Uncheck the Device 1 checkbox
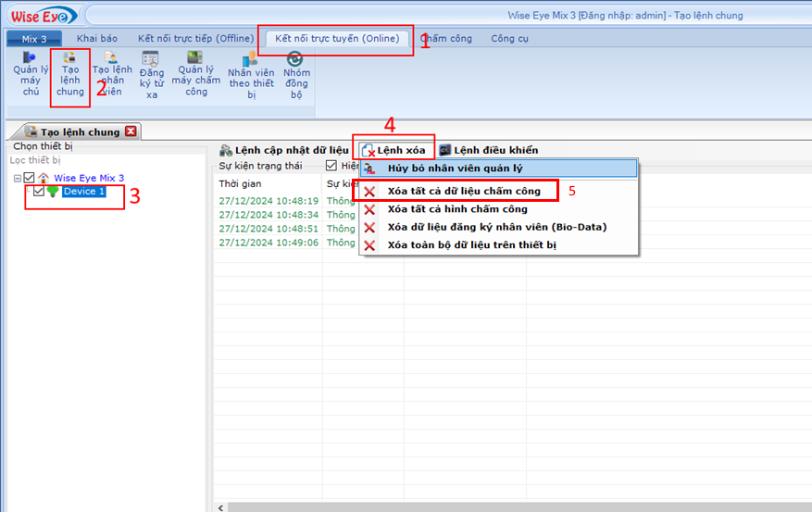Viewport: 812px width, 512px height. [38, 191]
